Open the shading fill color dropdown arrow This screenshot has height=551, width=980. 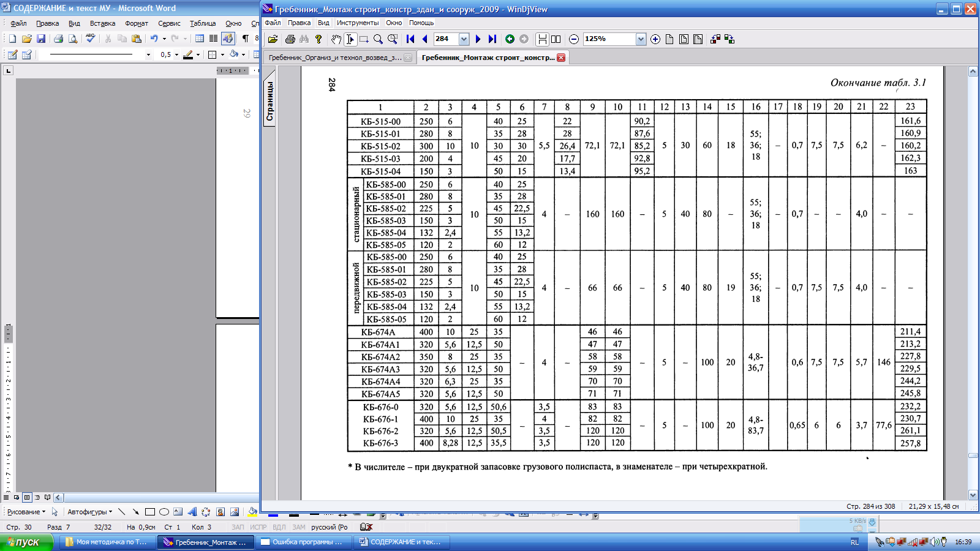[x=244, y=55]
